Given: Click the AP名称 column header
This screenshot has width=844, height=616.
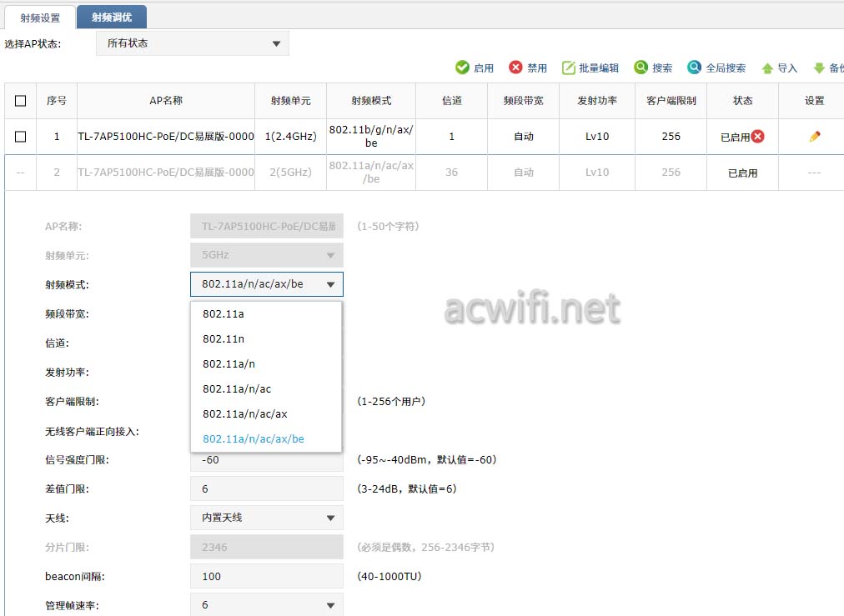Looking at the screenshot, I should click(x=166, y=101).
